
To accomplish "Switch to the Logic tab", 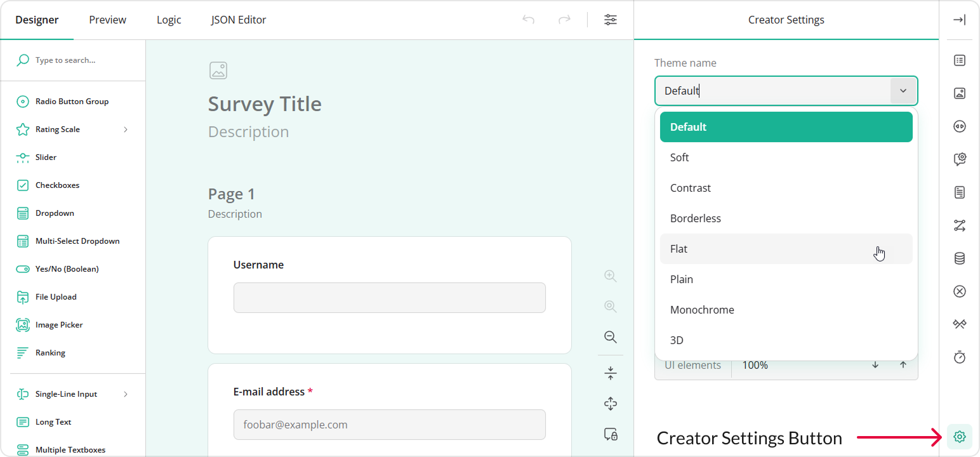I will [x=169, y=20].
